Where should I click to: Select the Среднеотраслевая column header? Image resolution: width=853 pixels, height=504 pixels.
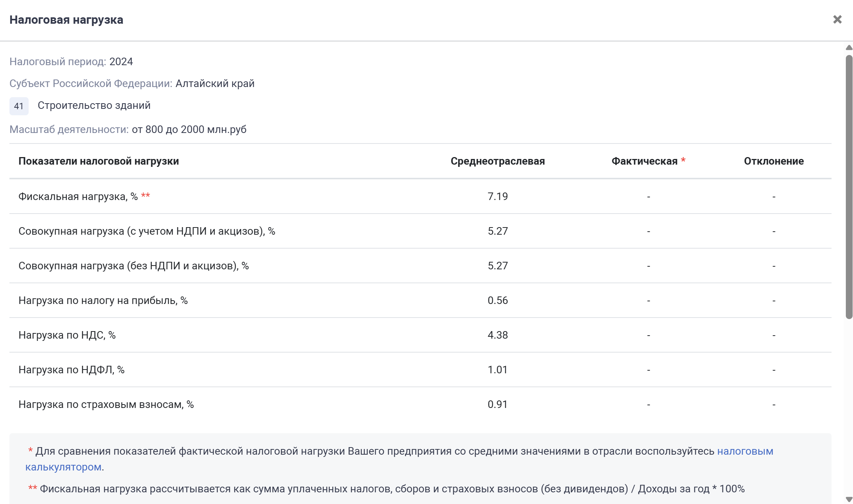click(x=497, y=161)
